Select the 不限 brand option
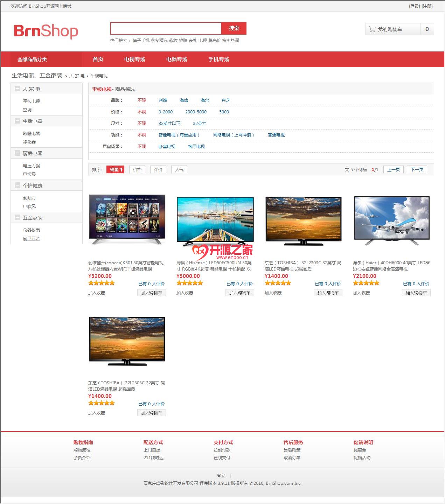This screenshot has width=445, height=504. coord(142,100)
